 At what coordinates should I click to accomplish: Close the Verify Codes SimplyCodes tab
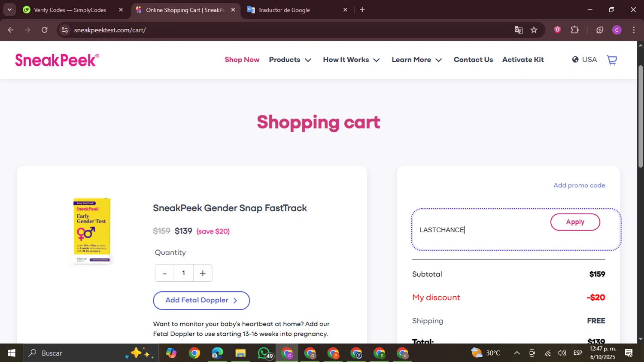[121, 10]
